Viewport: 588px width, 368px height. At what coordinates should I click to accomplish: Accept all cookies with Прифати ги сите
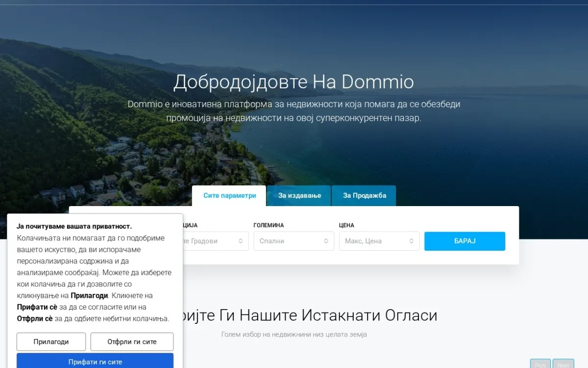(x=95, y=361)
